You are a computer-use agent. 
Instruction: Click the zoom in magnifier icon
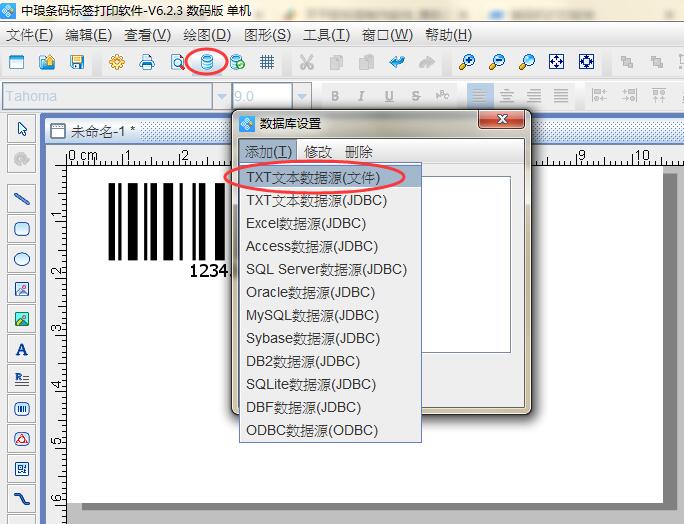click(x=467, y=62)
